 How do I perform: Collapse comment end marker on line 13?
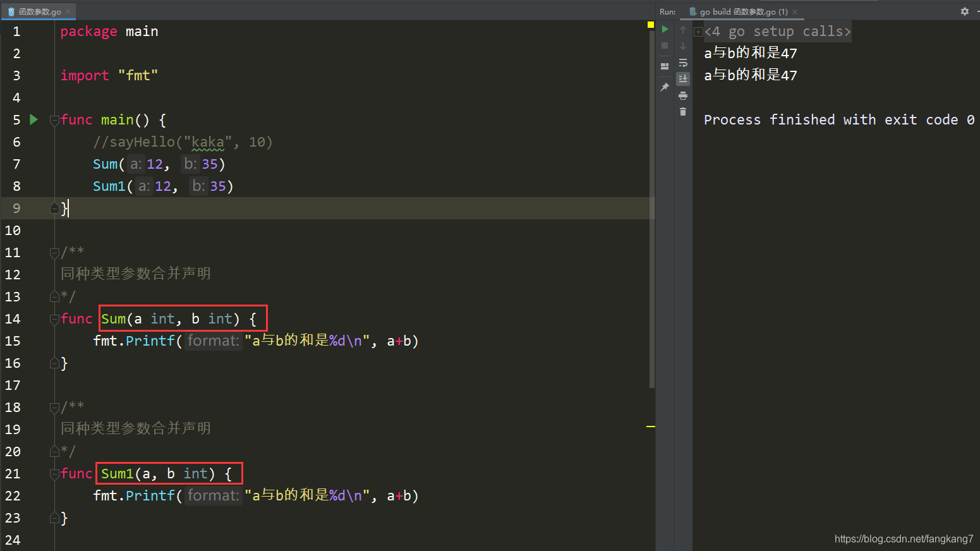pos(54,296)
